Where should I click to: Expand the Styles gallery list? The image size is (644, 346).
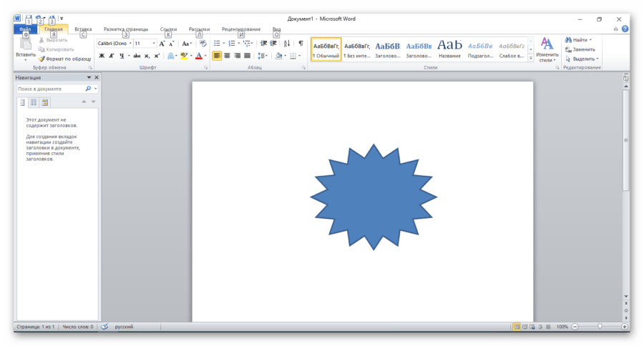click(530, 58)
